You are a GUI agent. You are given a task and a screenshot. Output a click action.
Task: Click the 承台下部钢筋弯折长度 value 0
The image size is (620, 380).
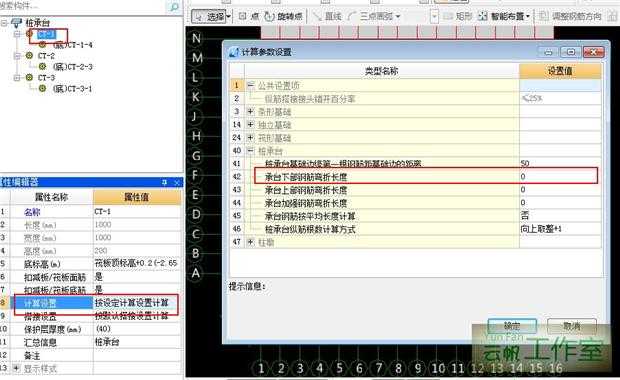[x=560, y=176]
